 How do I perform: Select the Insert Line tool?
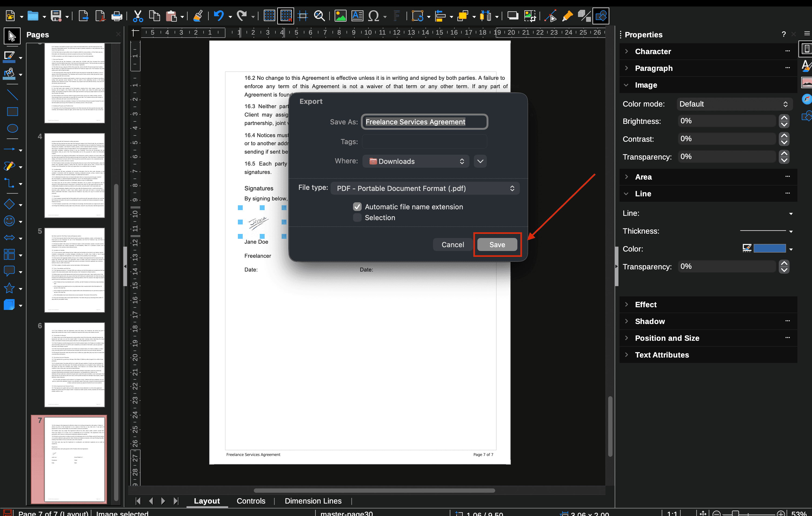point(12,95)
